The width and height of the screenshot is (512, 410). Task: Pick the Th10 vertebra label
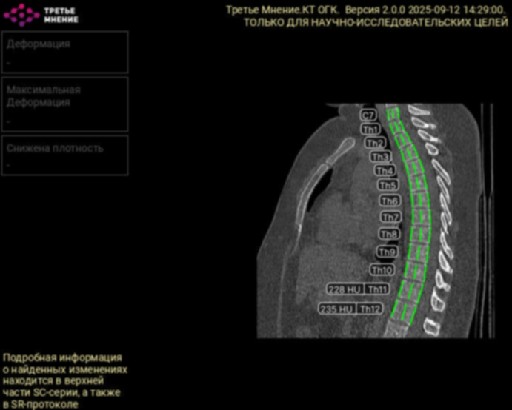coord(382,270)
